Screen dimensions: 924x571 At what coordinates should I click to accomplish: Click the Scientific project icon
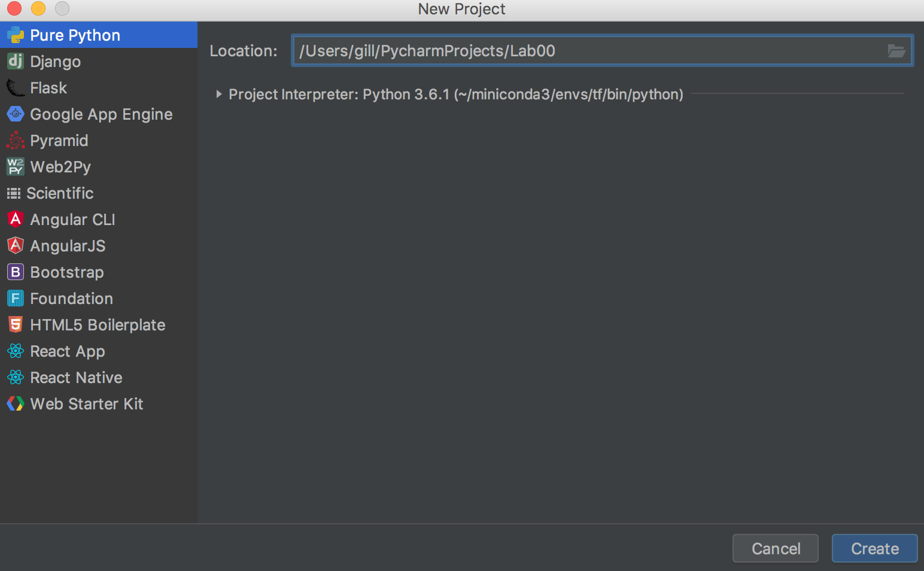(x=15, y=193)
